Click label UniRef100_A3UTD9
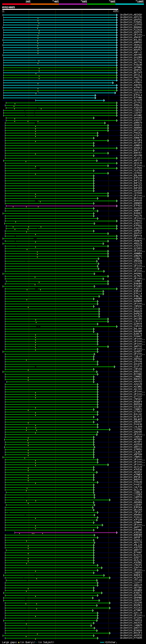Viewport: 146px width, 644px height. (131, 548)
